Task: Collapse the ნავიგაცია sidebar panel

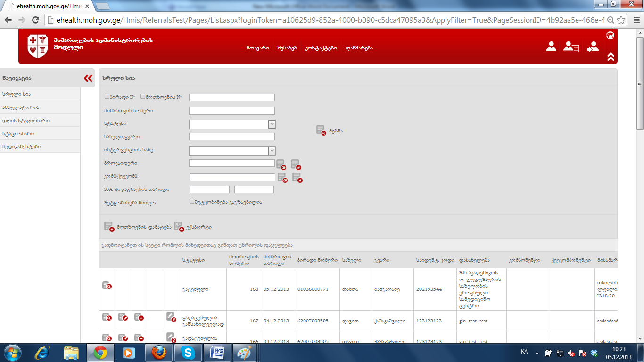Action: tap(88, 78)
